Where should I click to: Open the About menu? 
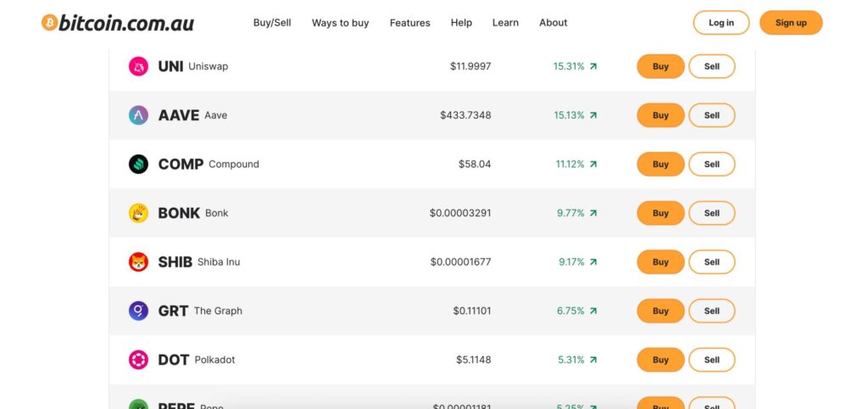pos(553,23)
